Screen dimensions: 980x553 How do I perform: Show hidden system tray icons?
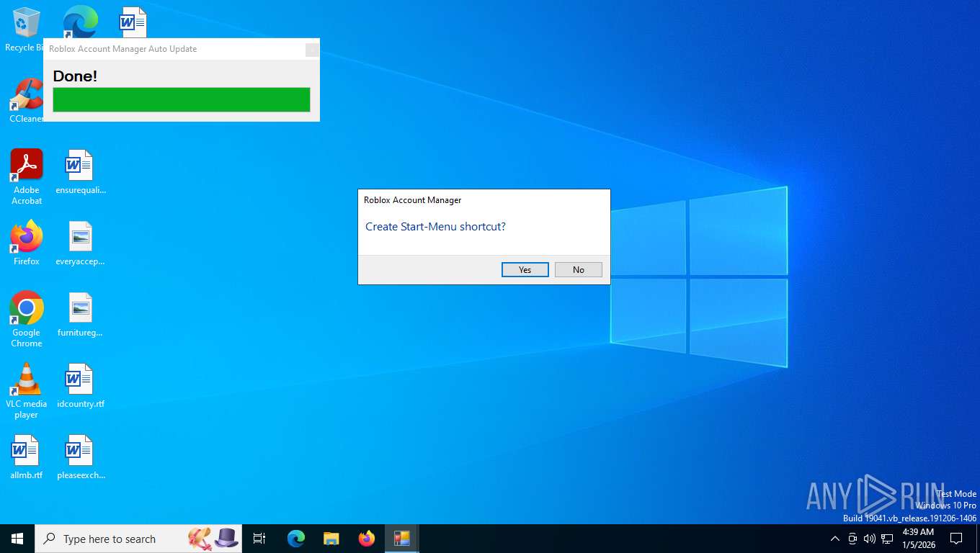pos(834,539)
